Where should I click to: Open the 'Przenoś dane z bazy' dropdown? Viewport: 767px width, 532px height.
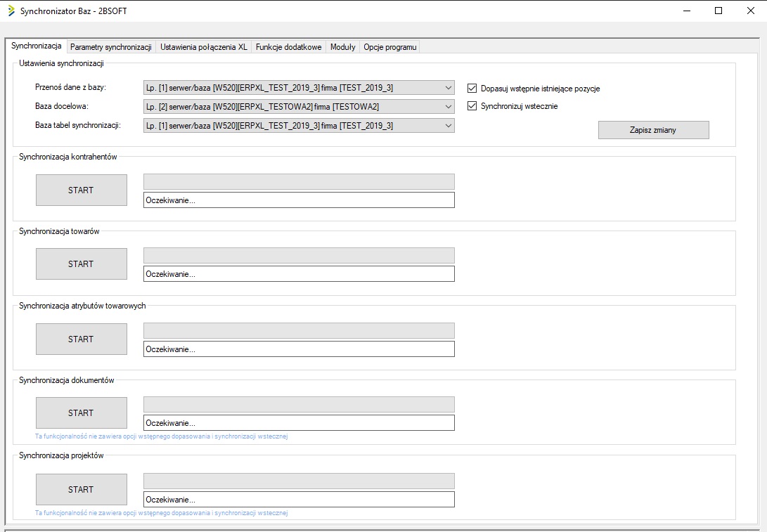pos(299,88)
